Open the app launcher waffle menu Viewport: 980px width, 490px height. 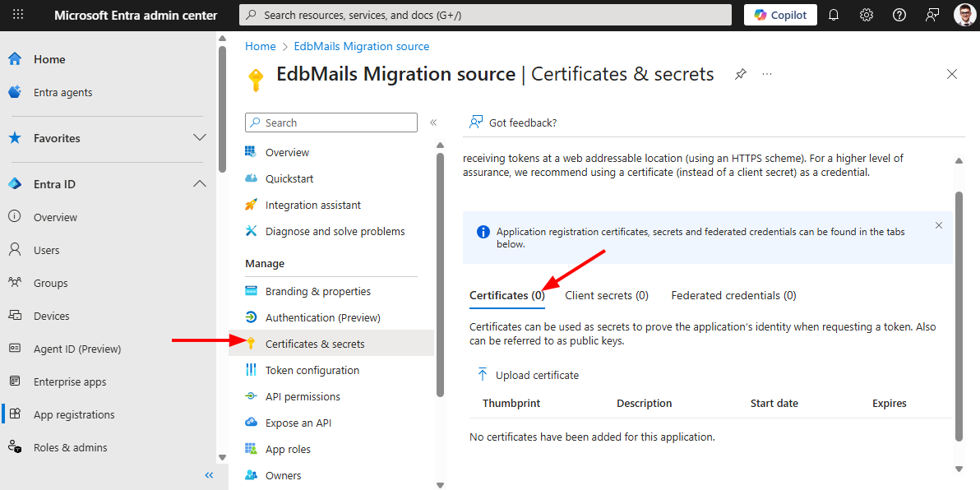[18, 15]
